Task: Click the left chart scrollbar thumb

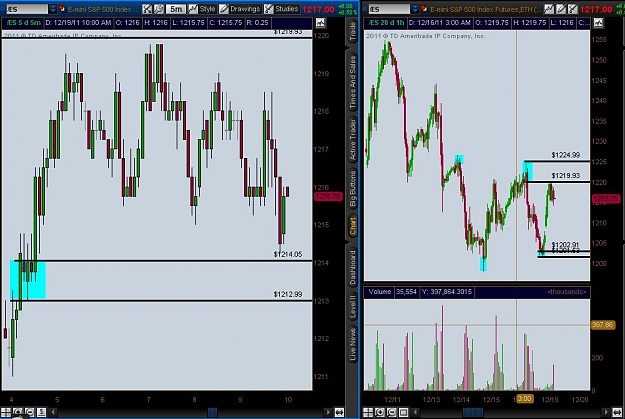Action: 212,412
